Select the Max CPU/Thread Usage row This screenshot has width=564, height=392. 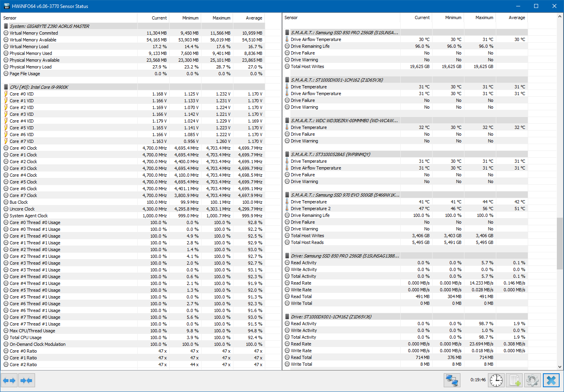coord(133,331)
